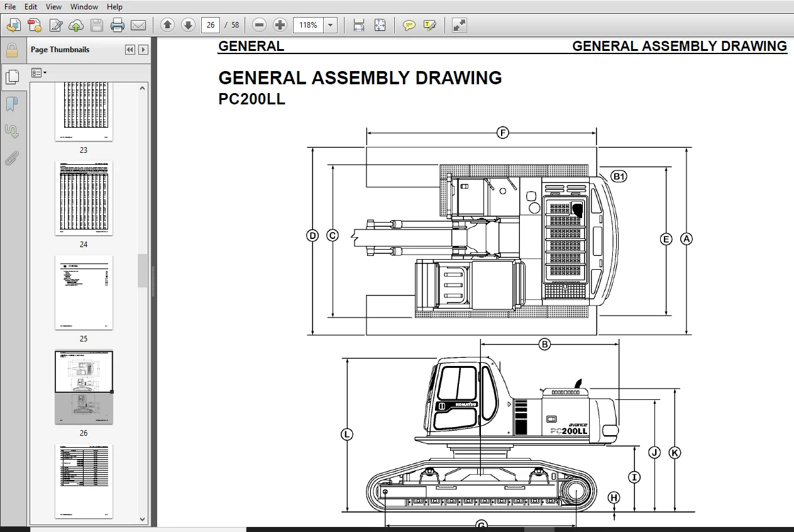Select the page 23 thumbnail
The width and height of the screenshot is (794, 532).
coord(84,111)
